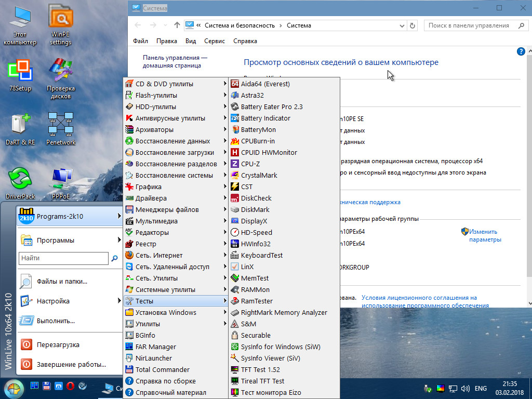Open the Penetwork desktop shortcut
This screenshot has height=399, width=532.
[60, 127]
